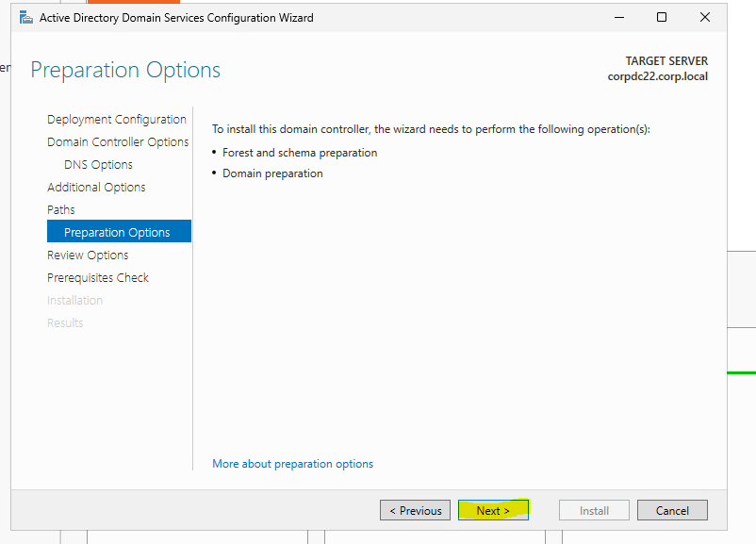Click the highlighted Preparation Options step
Viewport: 756px width, 544px height.
pyautogui.click(x=119, y=231)
